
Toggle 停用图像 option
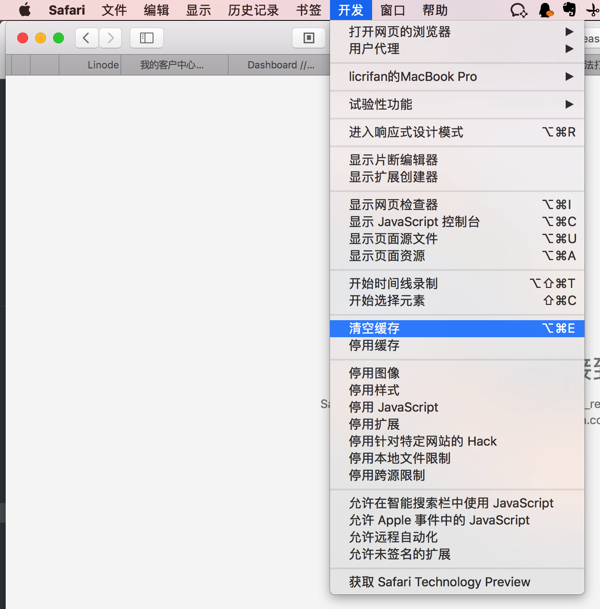[x=457, y=373]
